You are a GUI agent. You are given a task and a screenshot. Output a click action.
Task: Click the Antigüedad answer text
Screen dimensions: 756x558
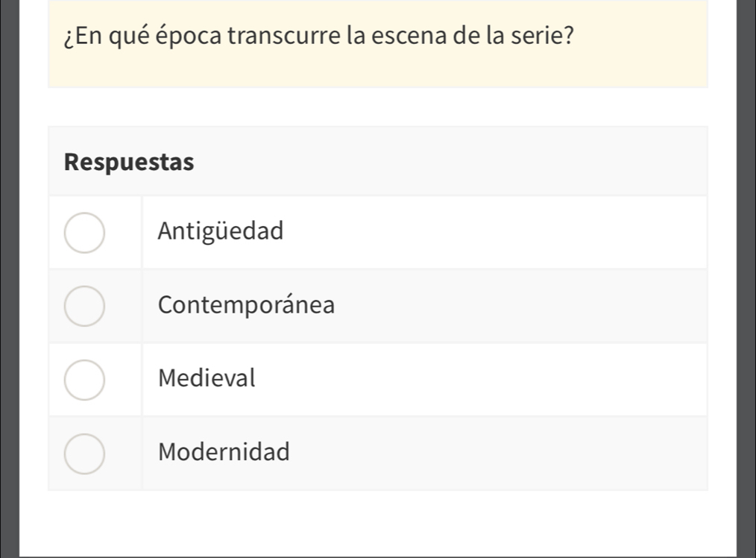pyautogui.click(x=221, y=232)
